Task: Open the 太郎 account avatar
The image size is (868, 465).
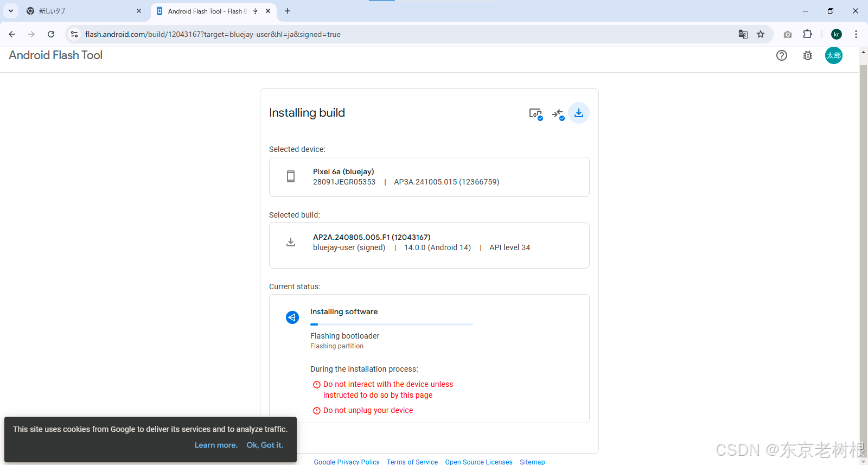Action: click(834, 55)
